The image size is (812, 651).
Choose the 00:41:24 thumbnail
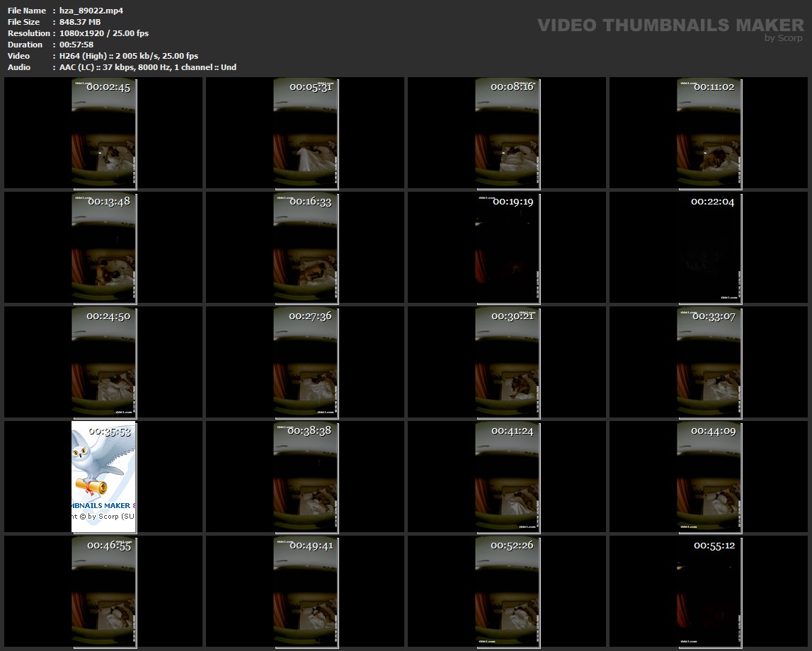point(508,477)
